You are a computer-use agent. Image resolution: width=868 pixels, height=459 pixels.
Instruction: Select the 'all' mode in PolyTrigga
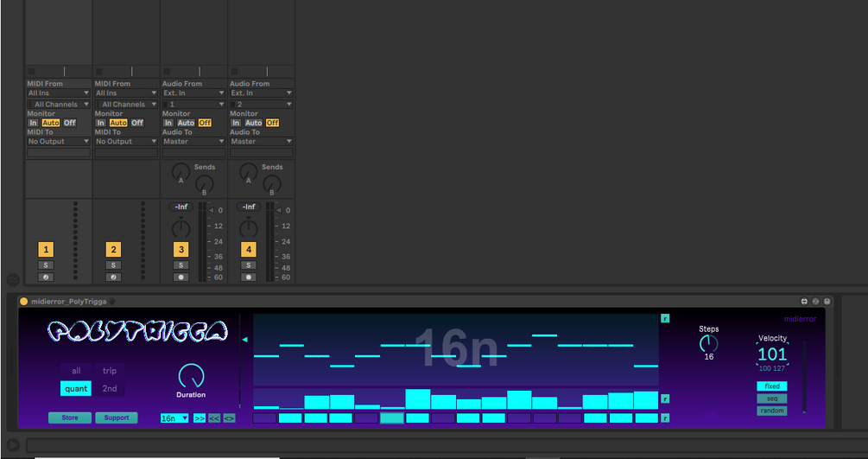[76, 371]
